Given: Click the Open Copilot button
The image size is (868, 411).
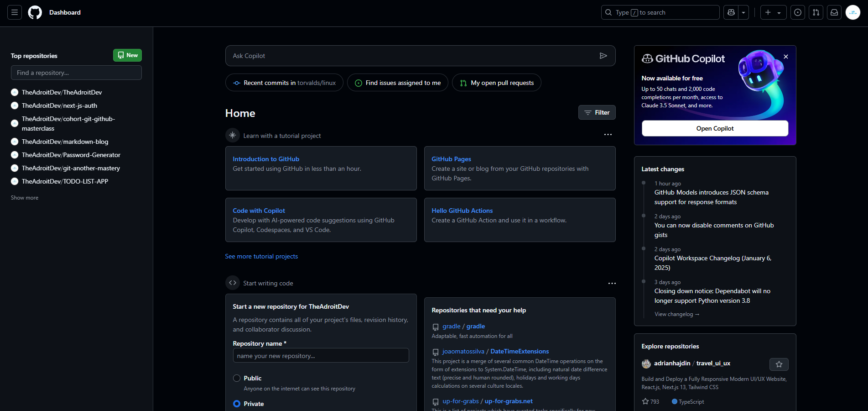Looking at the screenshot, I should [x=715, y=128].
